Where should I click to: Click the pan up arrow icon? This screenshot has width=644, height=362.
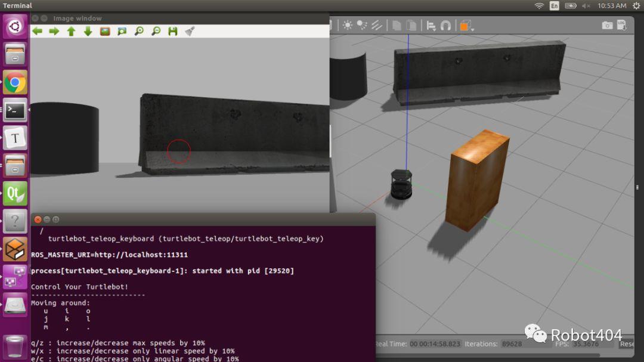pyautogui.click(x=71, y=31)
